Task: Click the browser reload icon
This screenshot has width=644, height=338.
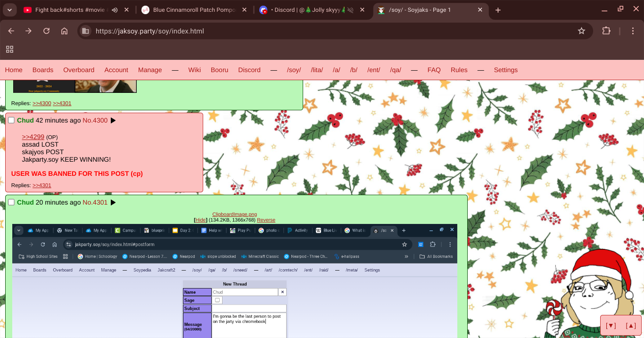Action: [x=46, y=31]
